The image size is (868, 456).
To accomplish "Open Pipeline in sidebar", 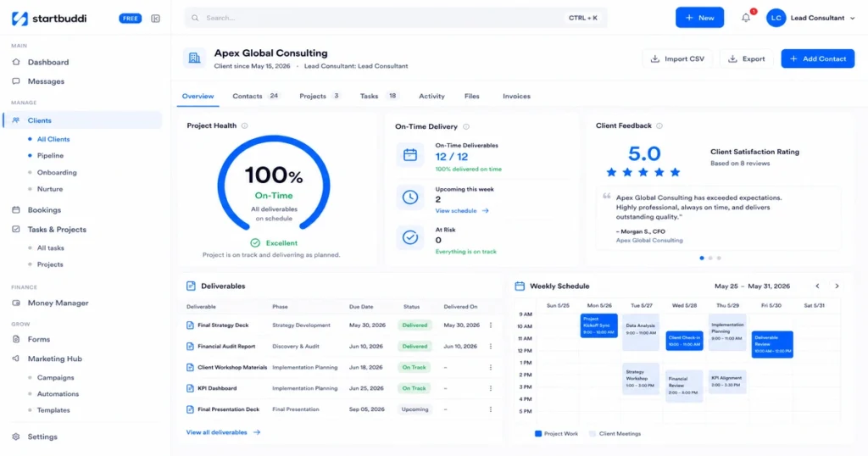I will (x=50, y=156).
